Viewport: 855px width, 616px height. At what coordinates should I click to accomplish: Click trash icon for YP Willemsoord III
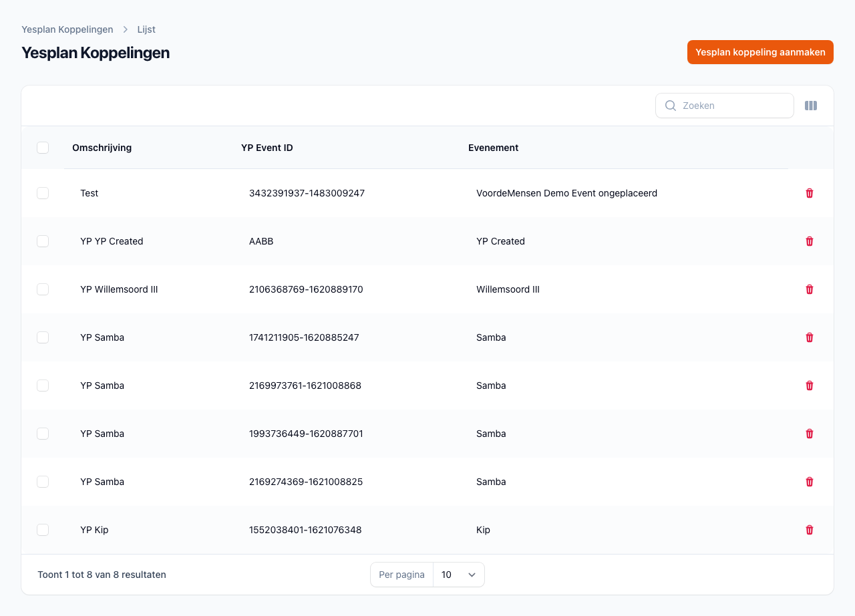pos(810,289)
